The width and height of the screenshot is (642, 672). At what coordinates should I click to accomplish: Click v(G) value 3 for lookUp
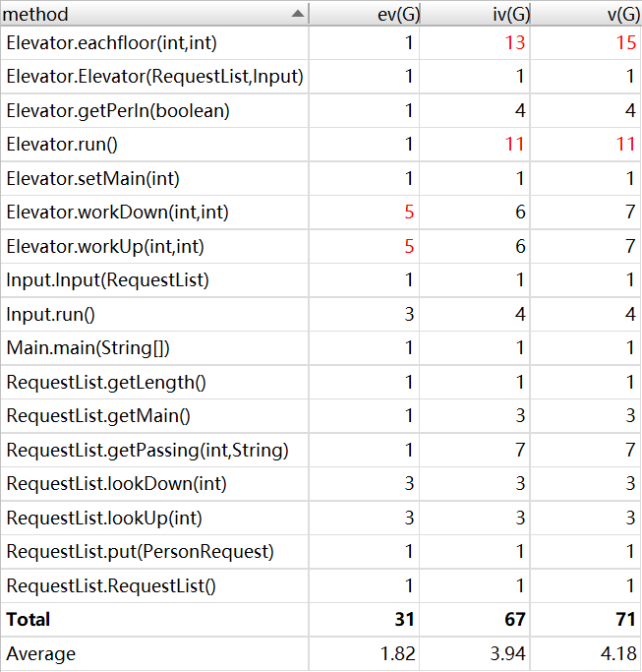(x=631, y=518)
